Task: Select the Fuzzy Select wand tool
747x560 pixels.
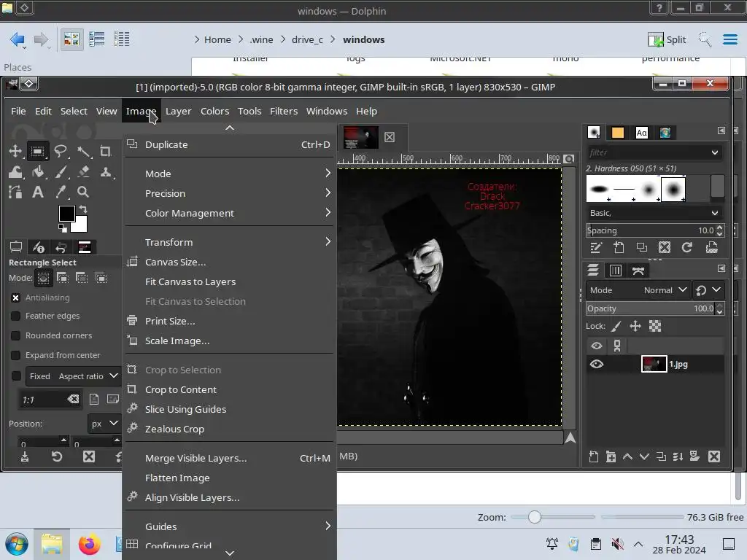Action: tap(84, 152)
